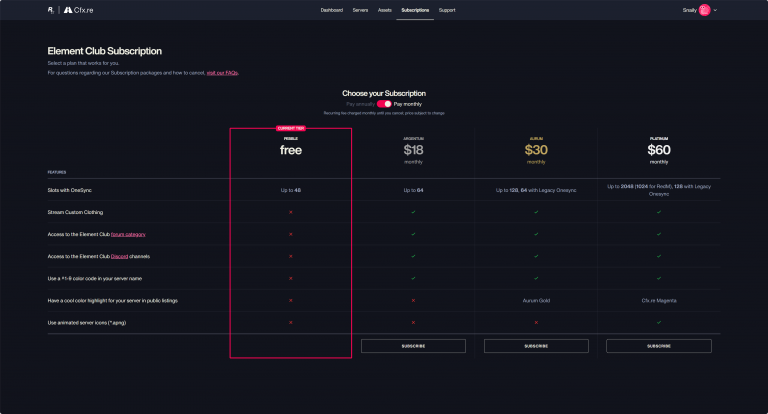Open the visit our FAQs link
This screenshot has width=768, height=414.
pyautogui.click(x=222, y=73)
